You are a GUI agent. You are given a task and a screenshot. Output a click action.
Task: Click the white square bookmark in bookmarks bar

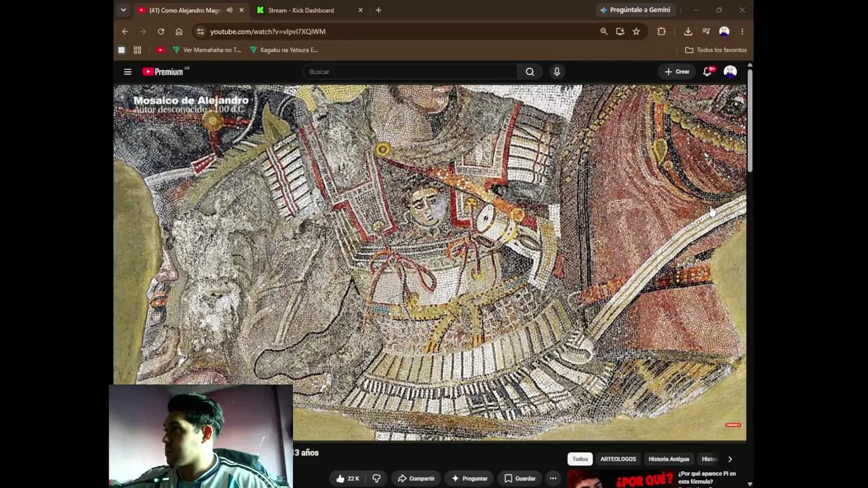click(x=121, y=49)
